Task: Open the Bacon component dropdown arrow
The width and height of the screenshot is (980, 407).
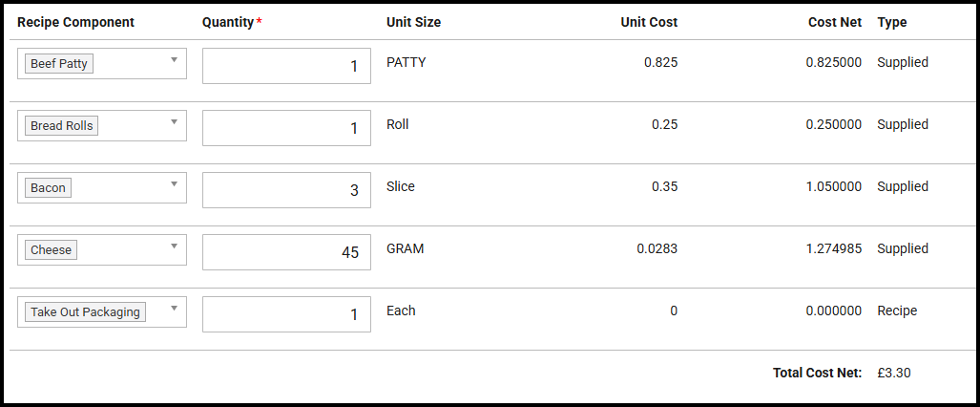Action: [174, 183]
